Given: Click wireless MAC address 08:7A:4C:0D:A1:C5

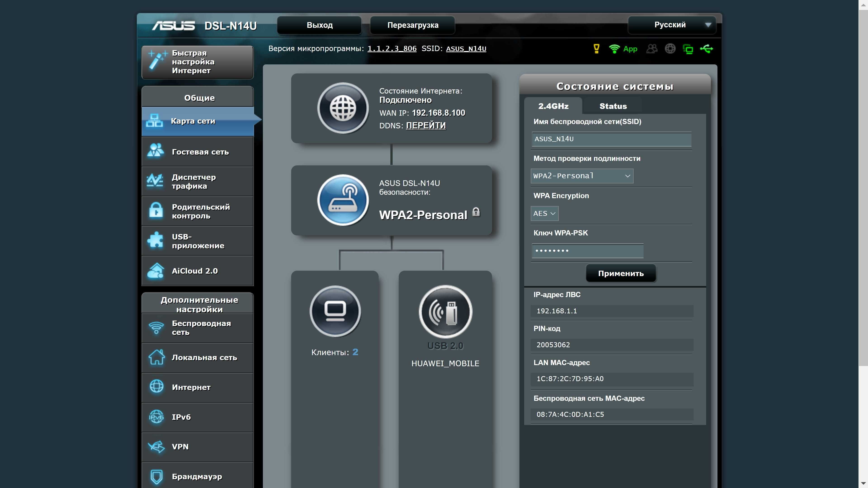Looking at the screenshot, I should tap(570, 414).
